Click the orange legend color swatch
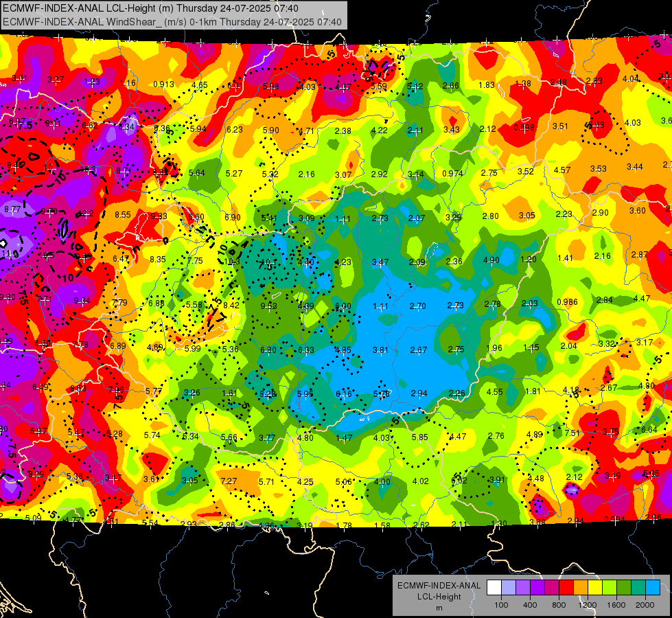 click(581, 588)
